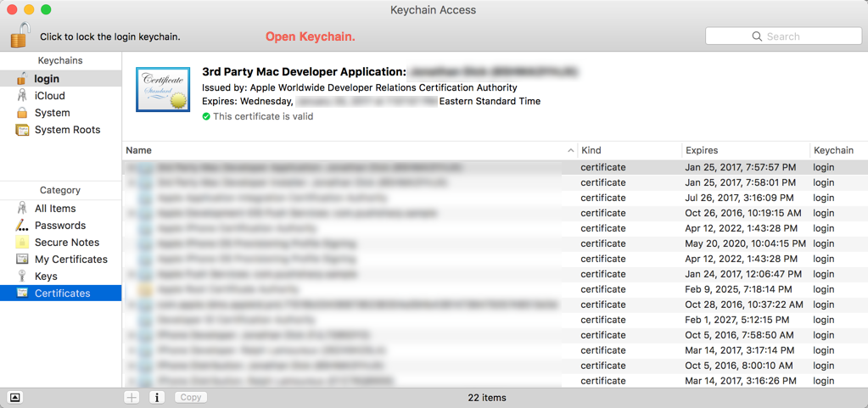Screen dimensions: 868x408
Task: Open info with the i button
Action: 157,398
